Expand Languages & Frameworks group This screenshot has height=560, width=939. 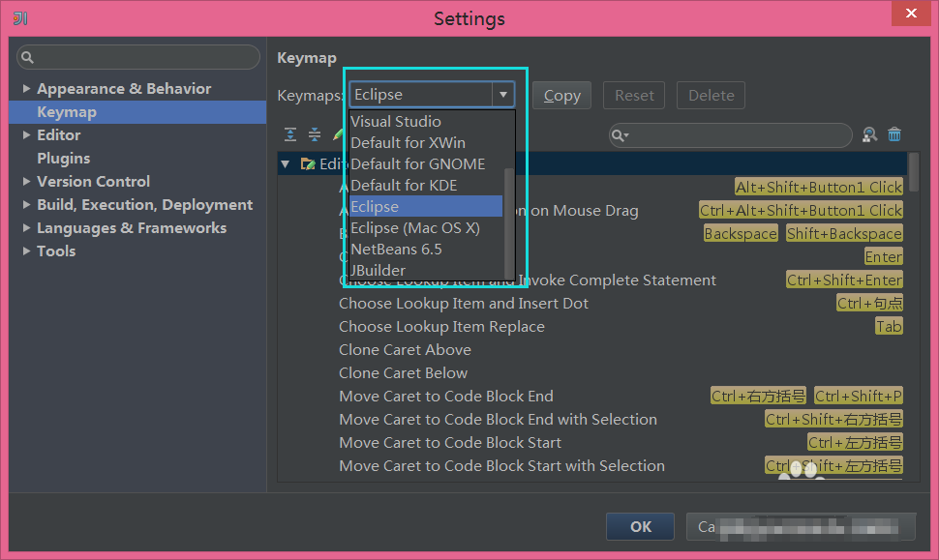(26, 228)
